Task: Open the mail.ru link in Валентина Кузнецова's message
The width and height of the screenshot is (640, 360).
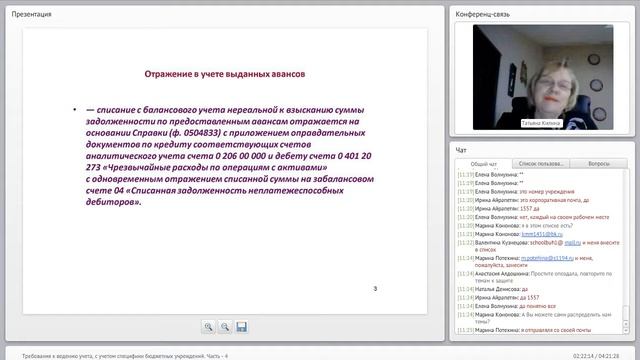Action: tap(573, 242)
